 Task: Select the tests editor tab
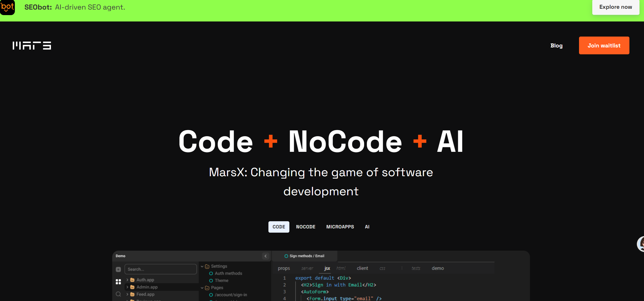click(x=416, y=268)
